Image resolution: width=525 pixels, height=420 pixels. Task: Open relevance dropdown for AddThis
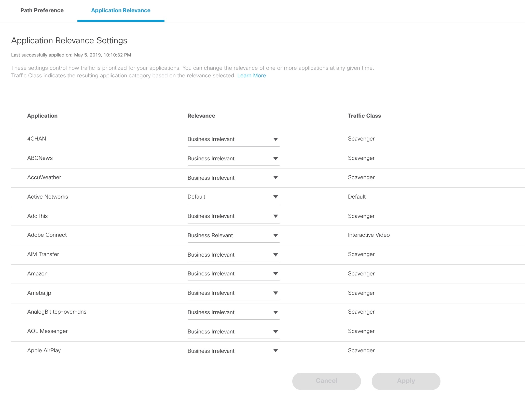tap(233, 216)
